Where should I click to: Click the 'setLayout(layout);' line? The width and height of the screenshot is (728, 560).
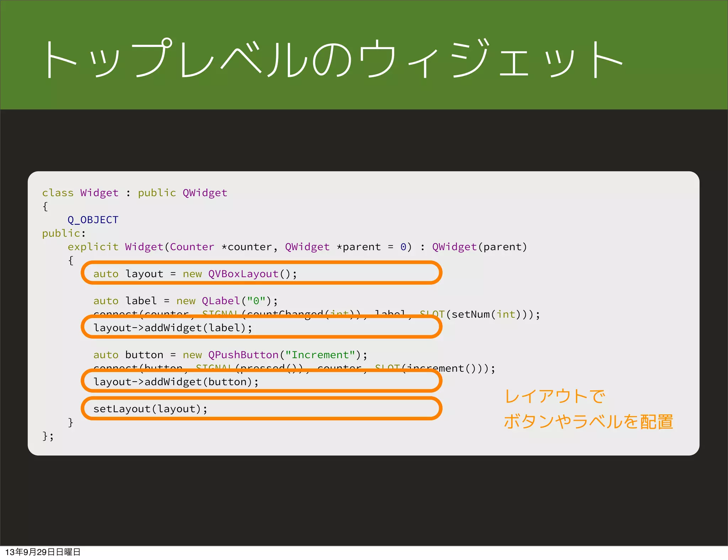(150, 409)
